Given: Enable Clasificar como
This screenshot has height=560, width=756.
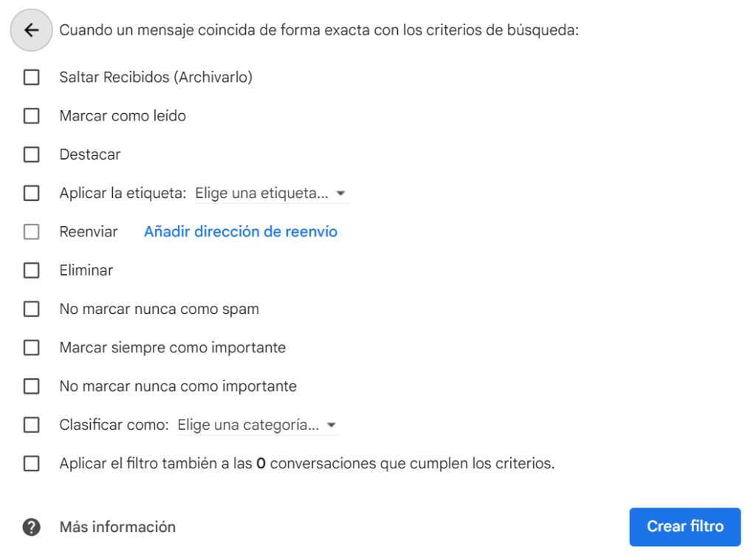Looking at the screenshot, I should pos(31,425).
